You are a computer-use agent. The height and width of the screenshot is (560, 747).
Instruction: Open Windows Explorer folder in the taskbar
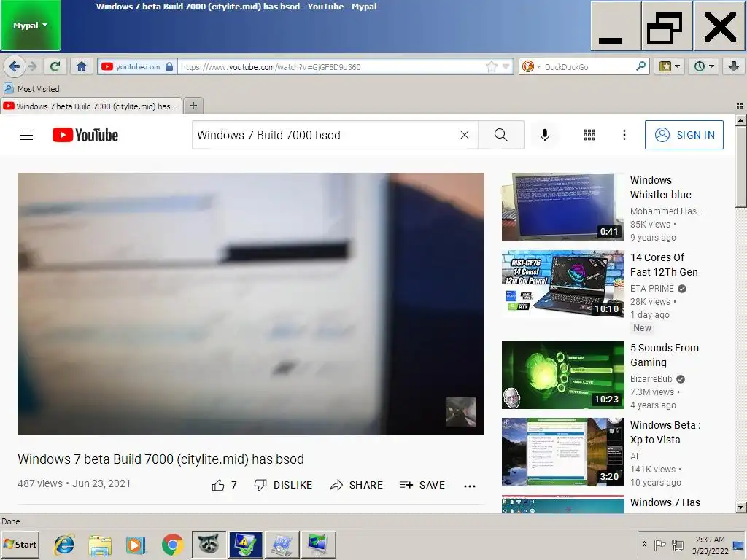coord(100,545)
